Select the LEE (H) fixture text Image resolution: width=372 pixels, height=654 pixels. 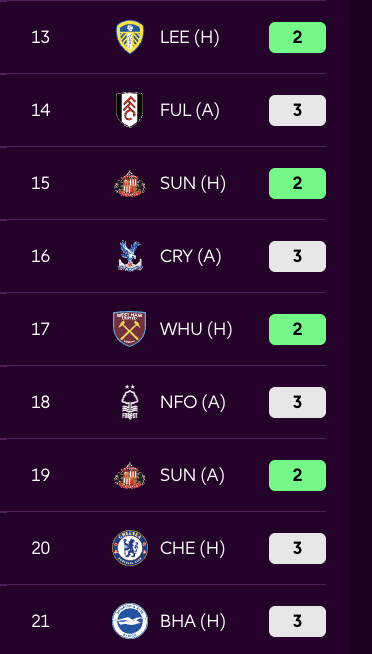tap(189, 38)
